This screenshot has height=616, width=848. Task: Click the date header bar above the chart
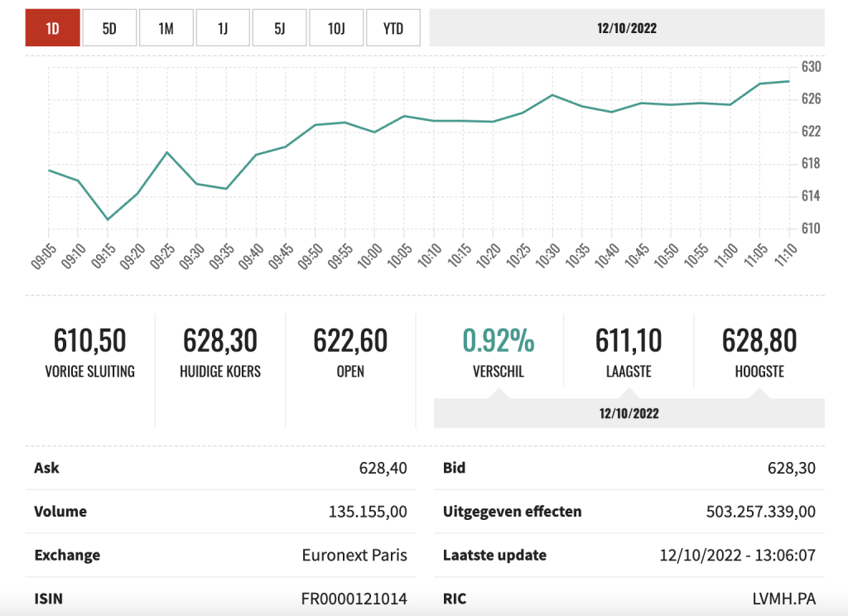[x=626, y=28]
